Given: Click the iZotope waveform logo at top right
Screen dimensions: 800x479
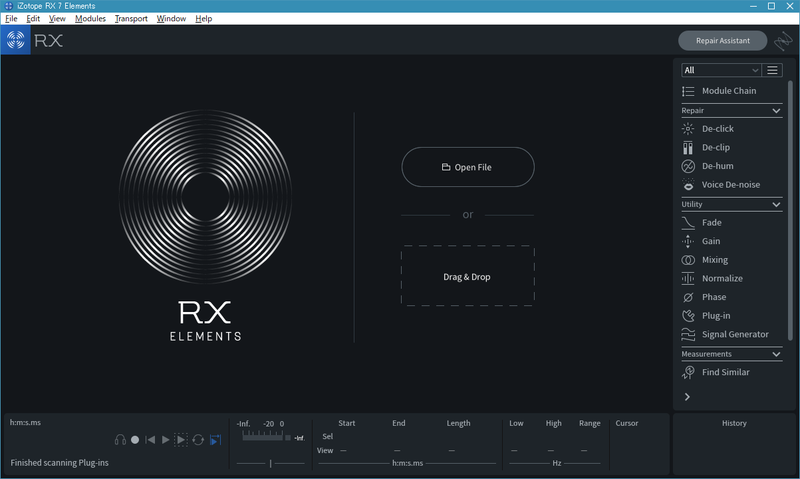Looking at the screenshot, I should coord(783,41).
